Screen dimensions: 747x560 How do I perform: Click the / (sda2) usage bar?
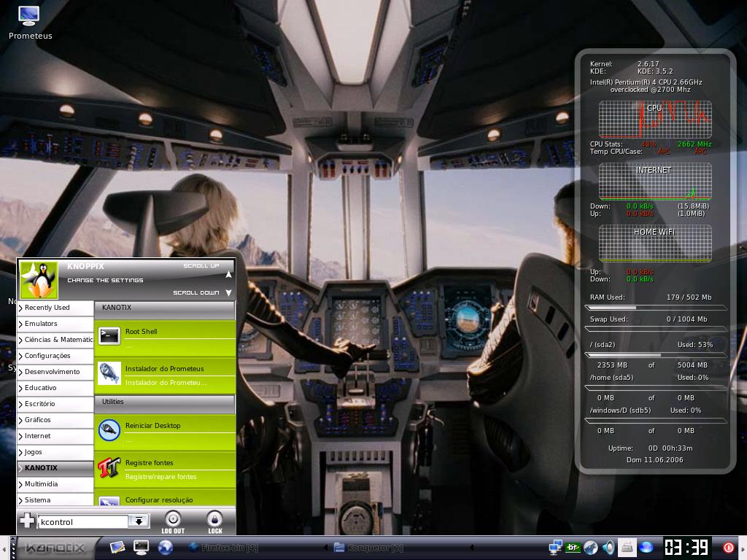[656, 355]
